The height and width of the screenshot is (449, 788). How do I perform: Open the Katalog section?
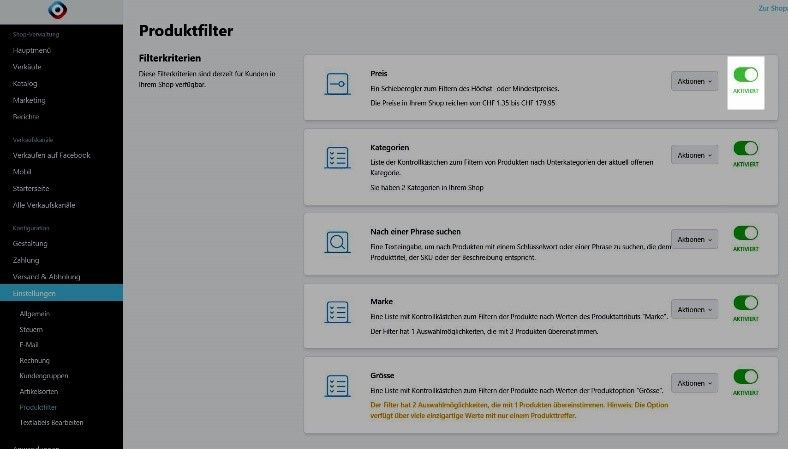point(25,83)
